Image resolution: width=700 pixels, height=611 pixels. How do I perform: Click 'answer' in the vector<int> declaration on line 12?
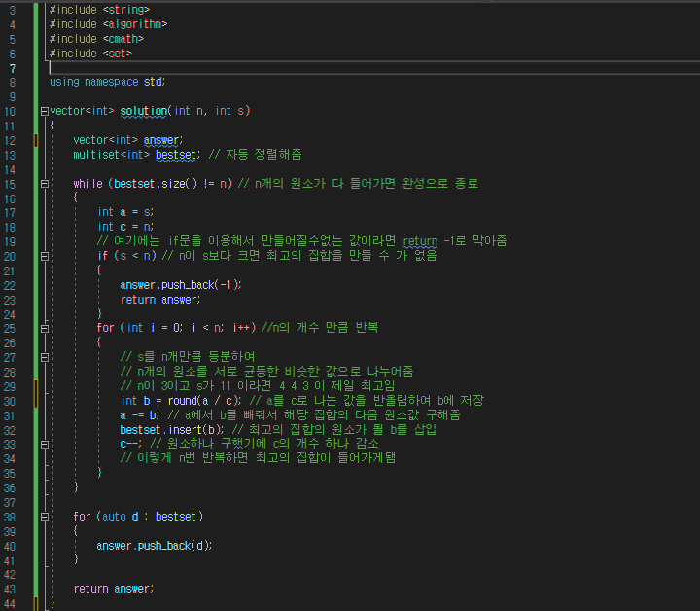click(x=161, y=140)
